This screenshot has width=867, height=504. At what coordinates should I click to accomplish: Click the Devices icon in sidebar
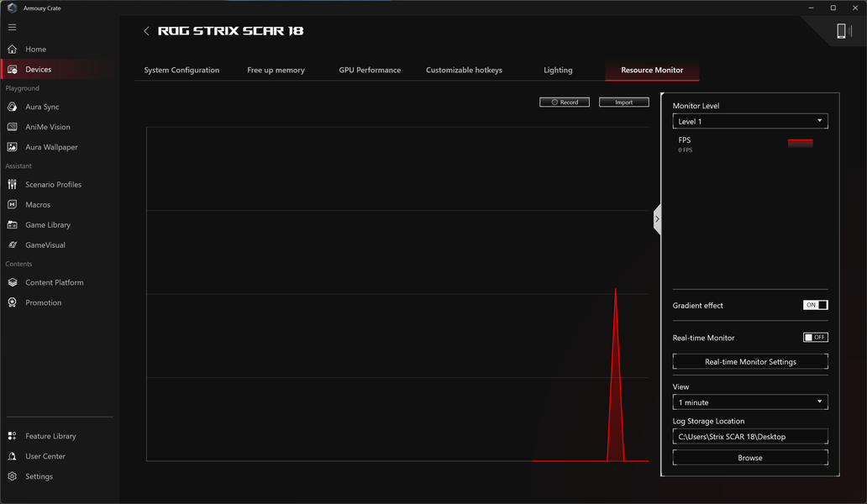pos(12,70)
